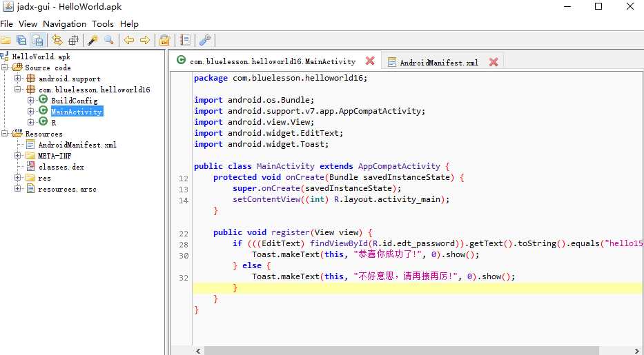Screen dimensions: 644x355
Task: Click the Save all icon in toolbar
Action: click(21, 40)
